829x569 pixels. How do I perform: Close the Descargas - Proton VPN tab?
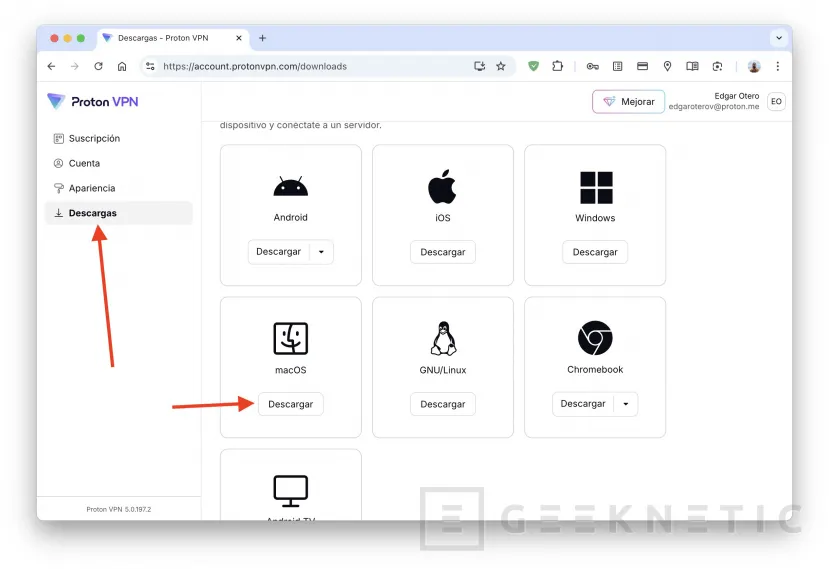click(x=238, y=38)
